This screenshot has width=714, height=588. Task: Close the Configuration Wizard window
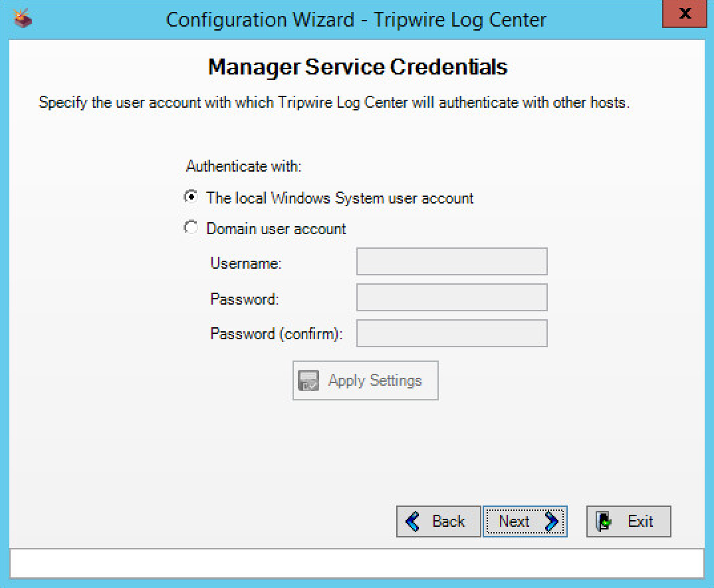tap(685, 14)
